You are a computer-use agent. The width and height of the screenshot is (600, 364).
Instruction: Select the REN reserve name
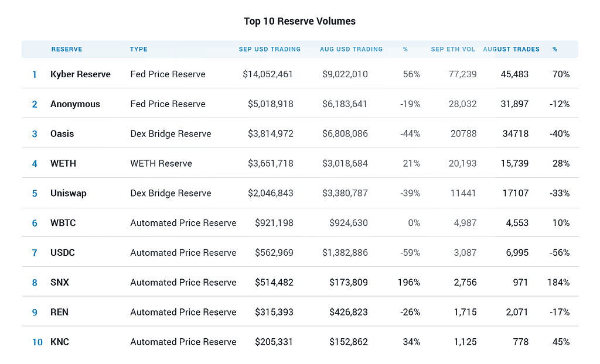(x=59, y=313)
